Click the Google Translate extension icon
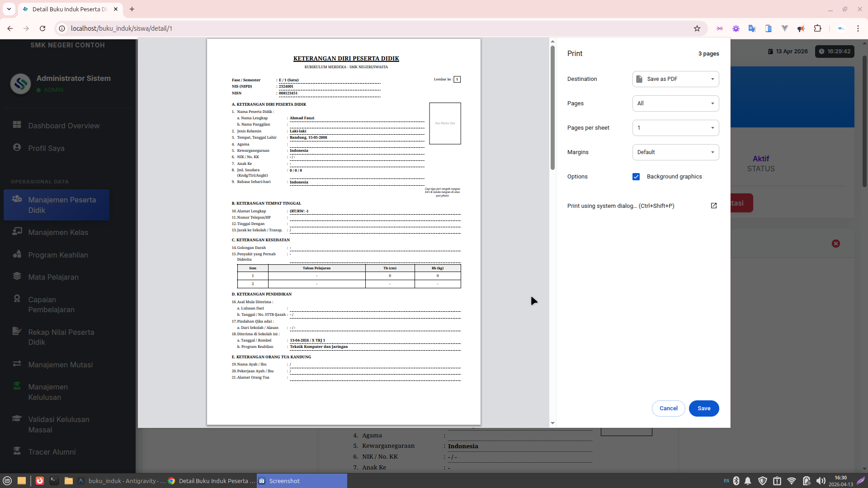868x488 pixels. point(752,28)
